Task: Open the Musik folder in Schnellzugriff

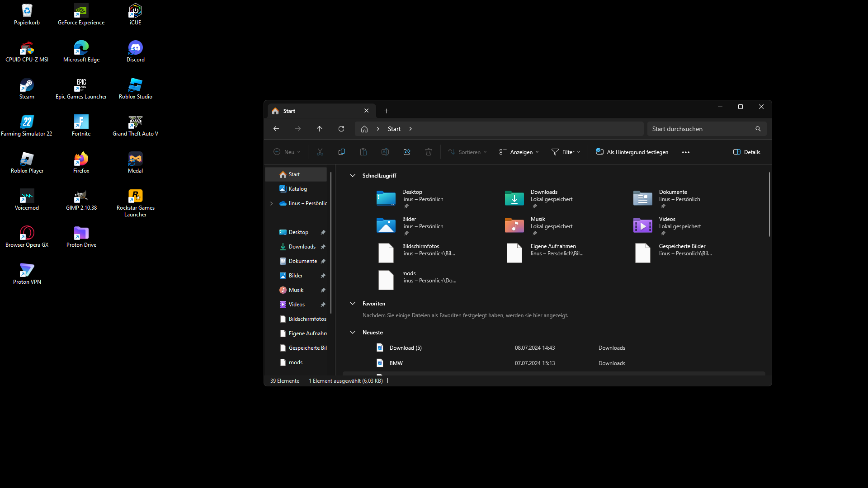Action: pos(514,225)
